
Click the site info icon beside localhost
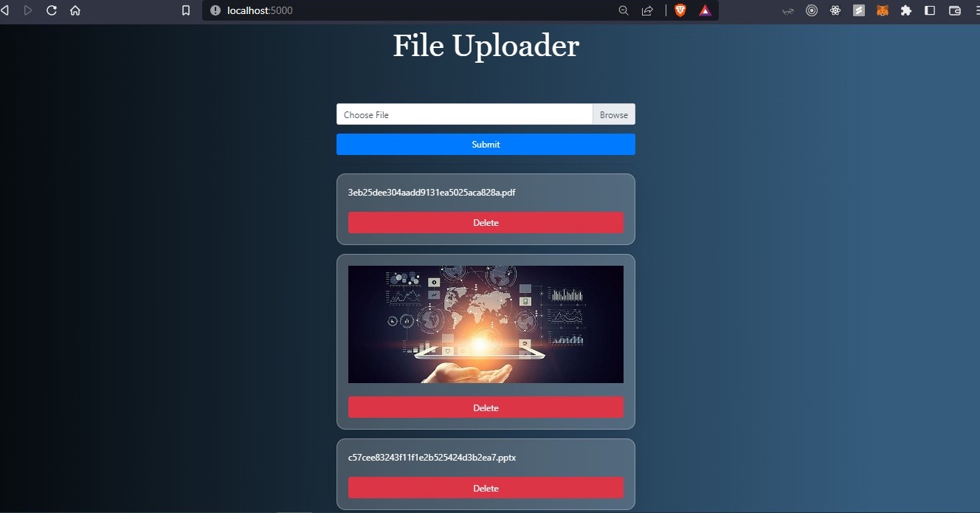coord(214,10)
